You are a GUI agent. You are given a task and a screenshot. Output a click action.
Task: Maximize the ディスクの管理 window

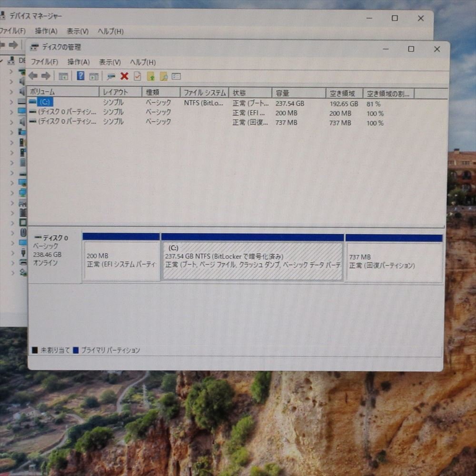[411, 49]
